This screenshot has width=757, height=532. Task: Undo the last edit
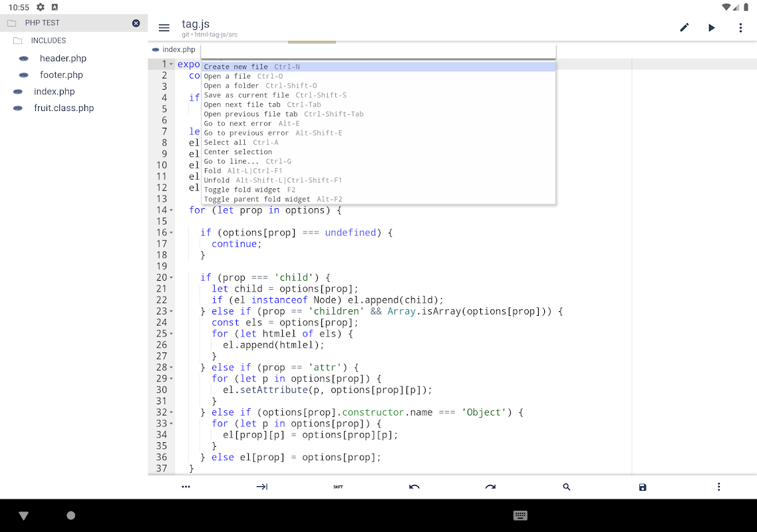click(414, 487)
